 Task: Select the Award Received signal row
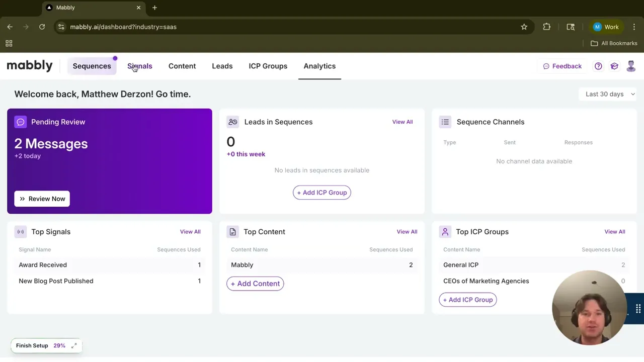pos(43,265)
